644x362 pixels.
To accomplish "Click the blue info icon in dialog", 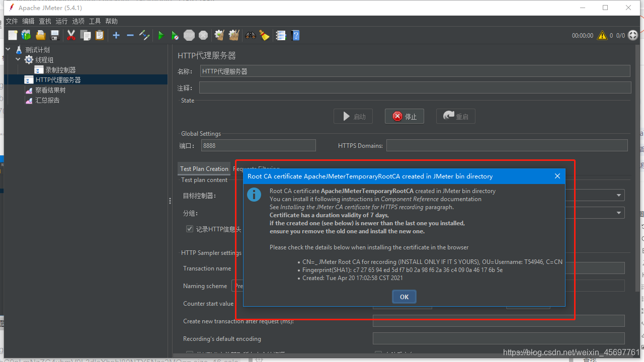I will point(254,195).
